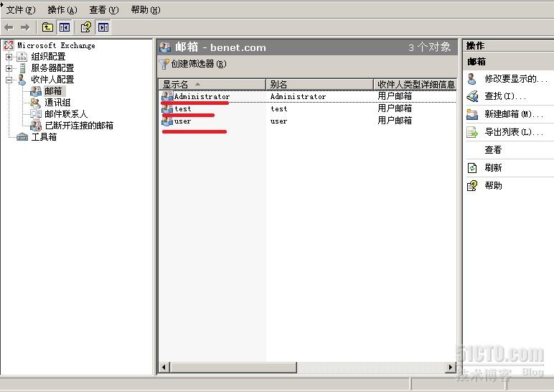The image size is (554, 392).
Task: Click the 帮助 action text
Action: coord(493,186)
